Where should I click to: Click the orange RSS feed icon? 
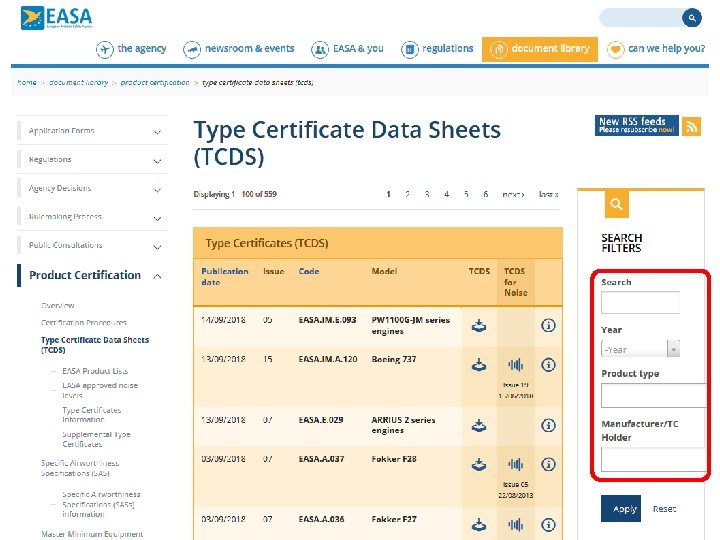pos(692,126)
